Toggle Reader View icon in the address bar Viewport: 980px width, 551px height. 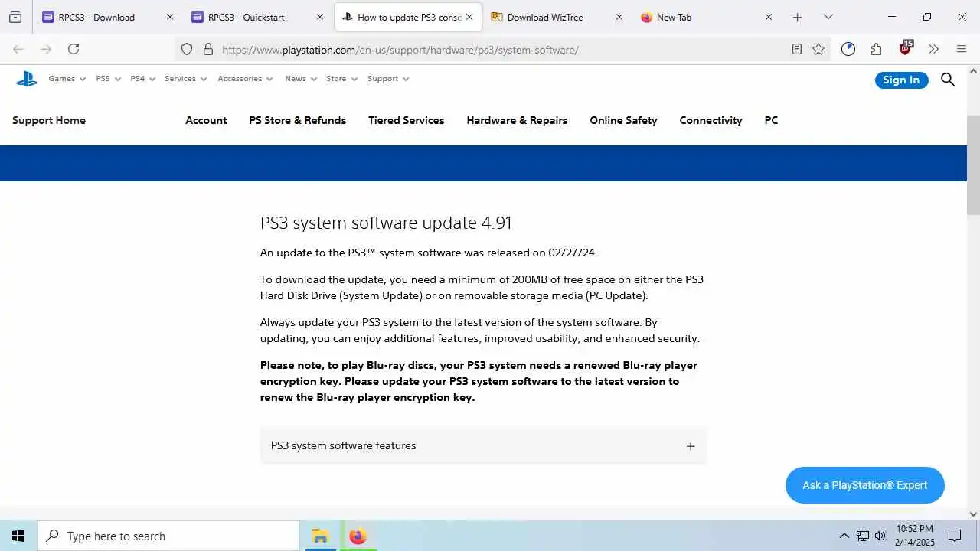pyautogui.click(x=797, y=49)
